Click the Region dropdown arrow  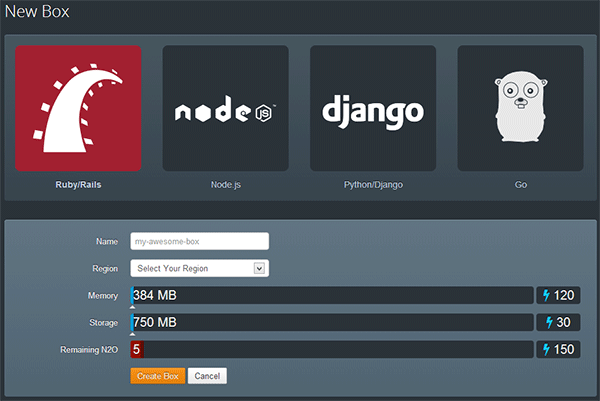259,268
